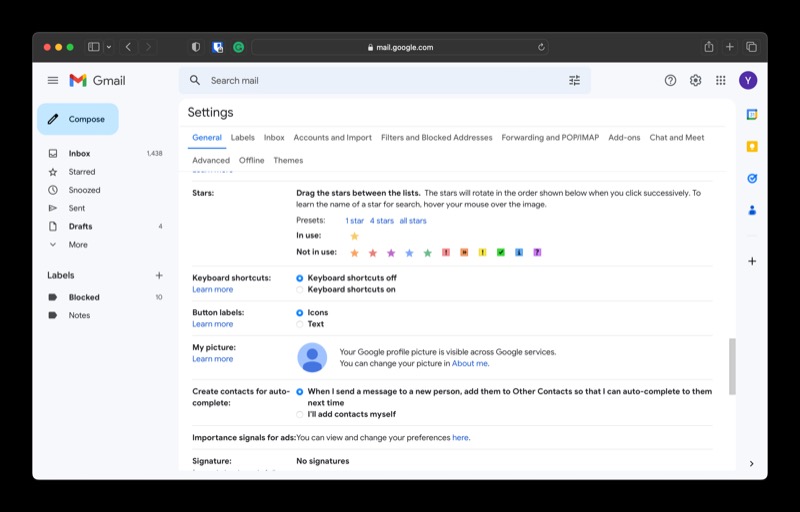Expand the More sidebar section
This screenshot has width=800, height=512.
pos(78,245)
